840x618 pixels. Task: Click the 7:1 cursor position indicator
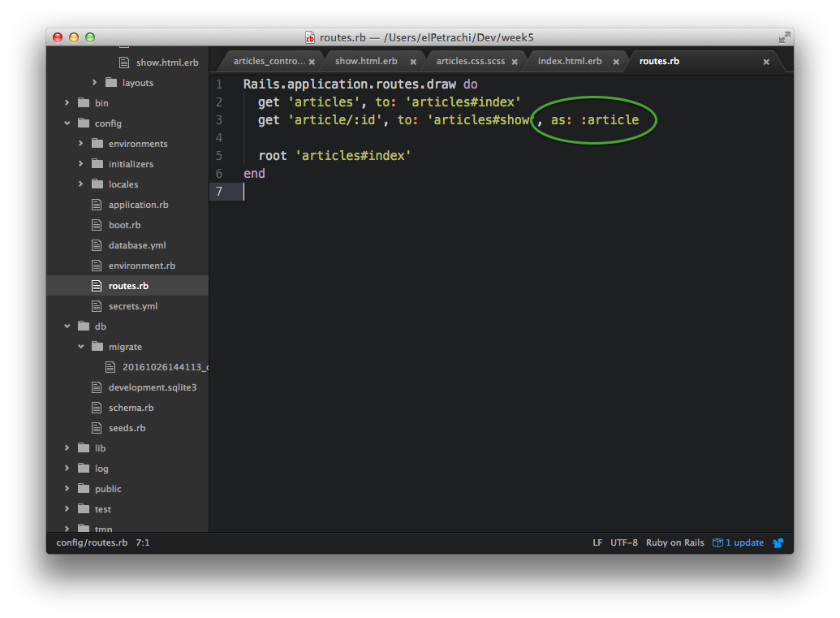[x=143, y=542]
